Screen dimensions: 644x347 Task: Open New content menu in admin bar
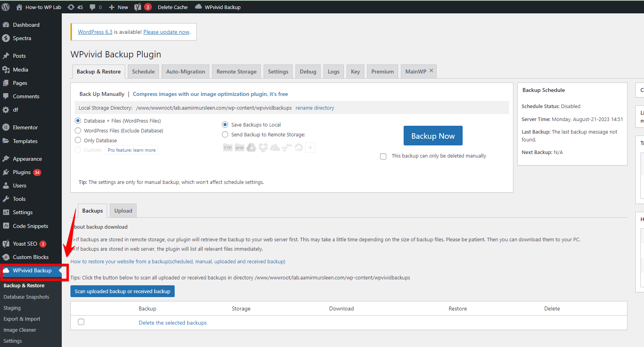(118, 7)
